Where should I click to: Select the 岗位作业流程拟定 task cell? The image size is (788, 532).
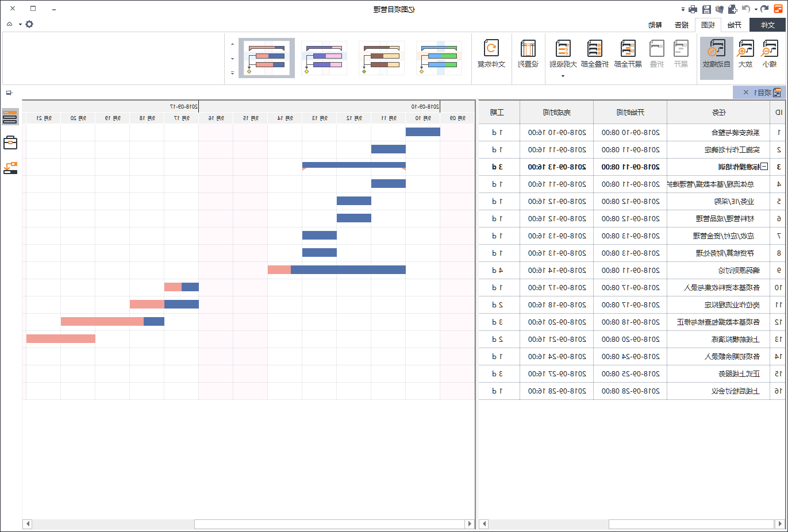point(718,305)
